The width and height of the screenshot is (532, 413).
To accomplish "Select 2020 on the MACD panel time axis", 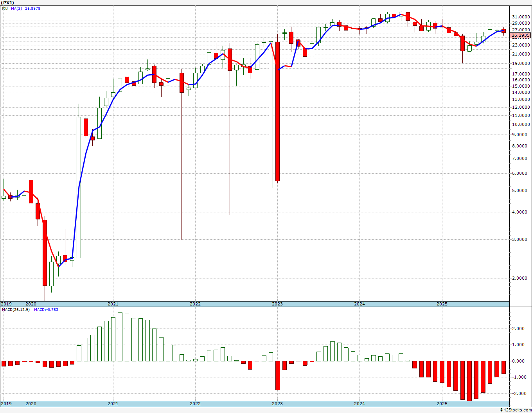I will coord(31,404).
